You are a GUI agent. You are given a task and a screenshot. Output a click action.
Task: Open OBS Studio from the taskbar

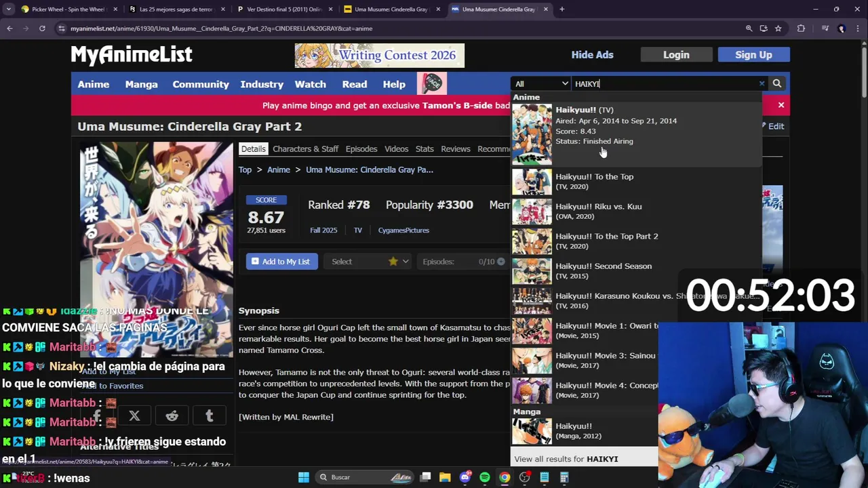[x=524, y=477]
